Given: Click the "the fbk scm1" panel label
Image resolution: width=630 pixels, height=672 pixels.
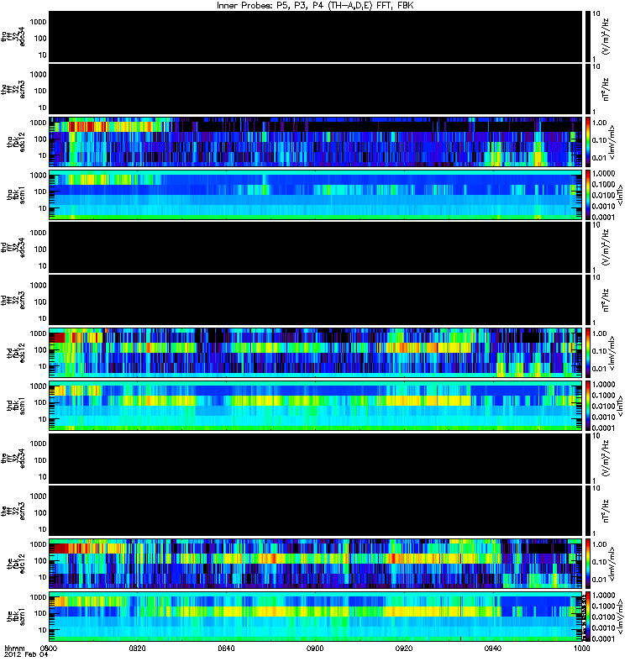Looking at the screenshot, I should (x=16, y=617).
